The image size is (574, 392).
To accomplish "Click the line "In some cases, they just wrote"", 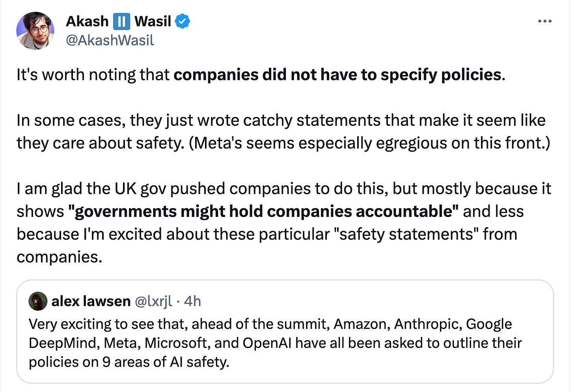I will (x=281, y=120).
